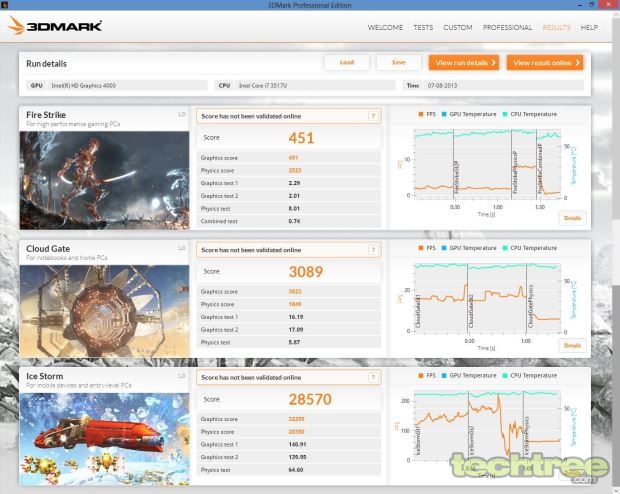
Task: Select the RESULTS tab
Action: tap(556, 27)
